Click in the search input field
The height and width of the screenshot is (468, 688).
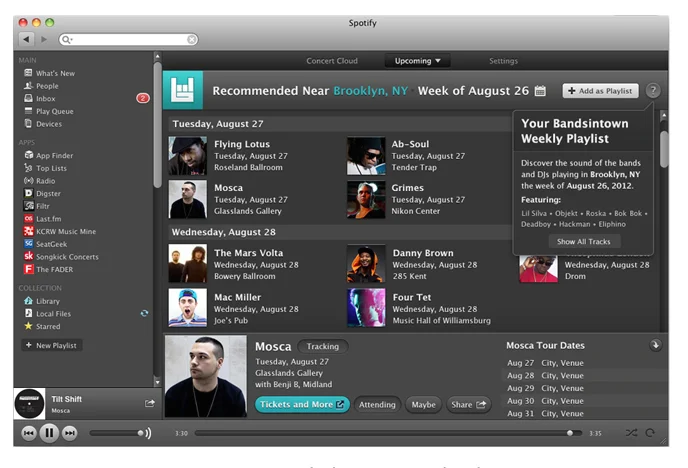pos(130,39)
